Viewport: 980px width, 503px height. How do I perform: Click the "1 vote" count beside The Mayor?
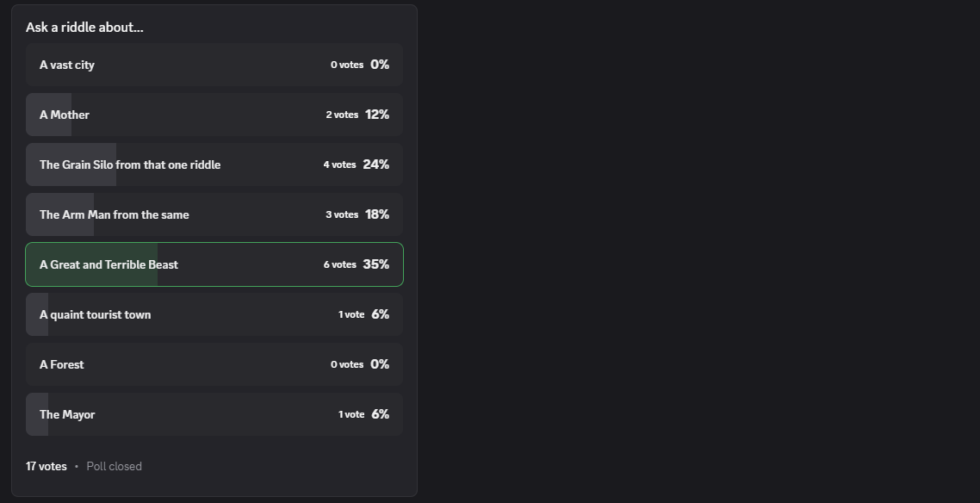[350, 414]
